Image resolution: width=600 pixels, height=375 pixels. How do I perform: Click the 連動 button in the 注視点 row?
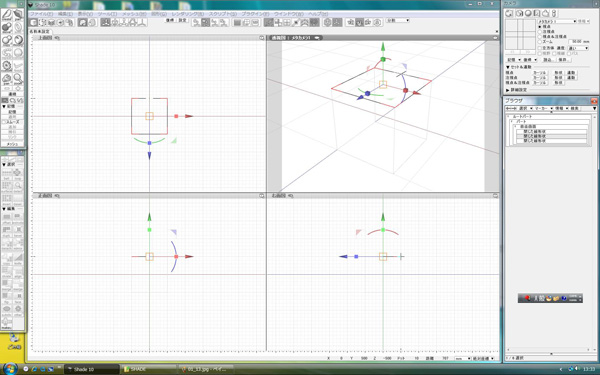[571, 78]
